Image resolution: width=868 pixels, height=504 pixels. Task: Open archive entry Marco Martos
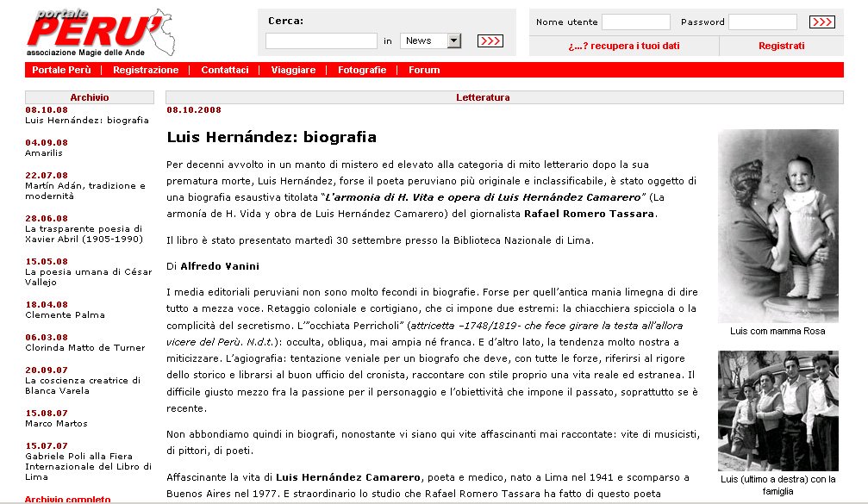tap(56, 423)
